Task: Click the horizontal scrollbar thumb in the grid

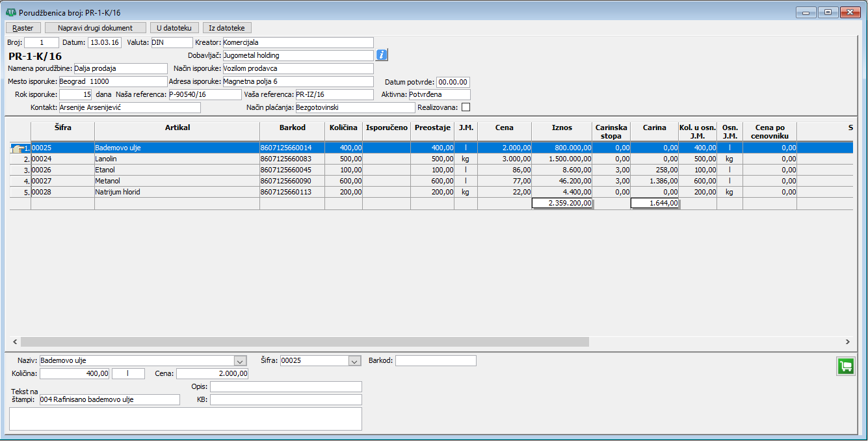Action: tap(304, 341)
